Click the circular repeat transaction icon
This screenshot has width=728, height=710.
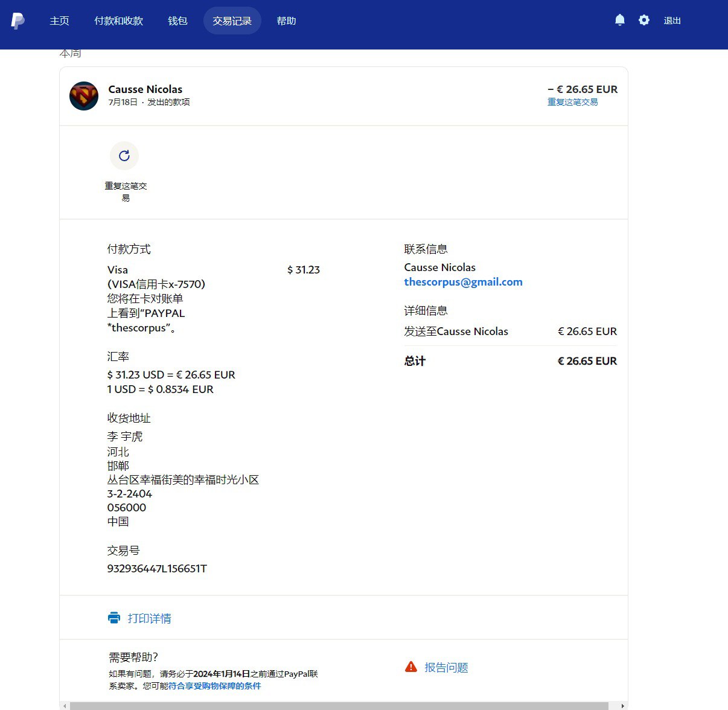[x=124, y=156]
